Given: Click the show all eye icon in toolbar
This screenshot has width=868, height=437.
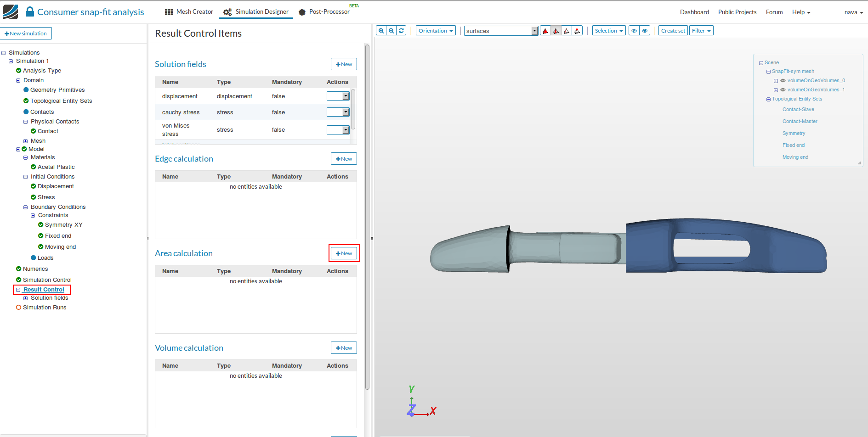Looking at the screenshot, I should 645,31.
